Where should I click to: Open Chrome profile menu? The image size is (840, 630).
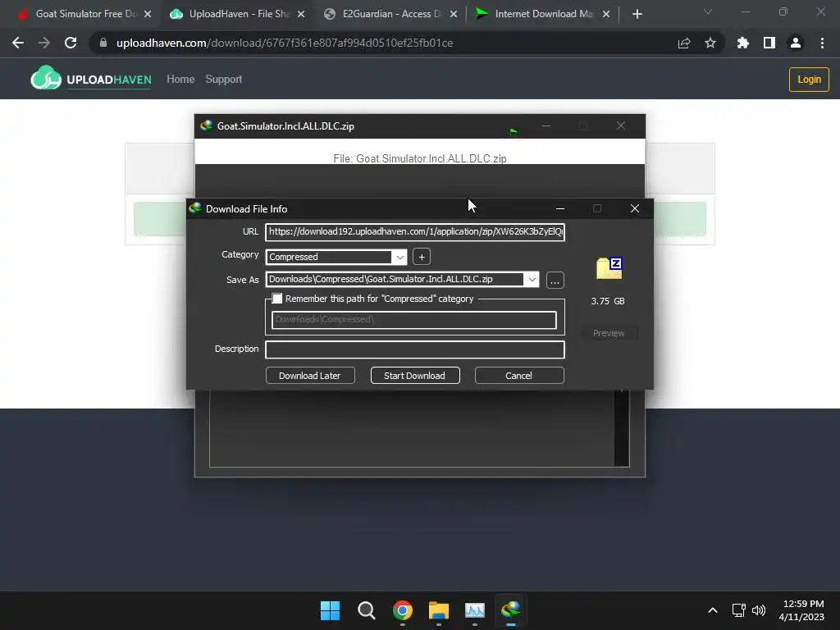(x=796, y=43)
